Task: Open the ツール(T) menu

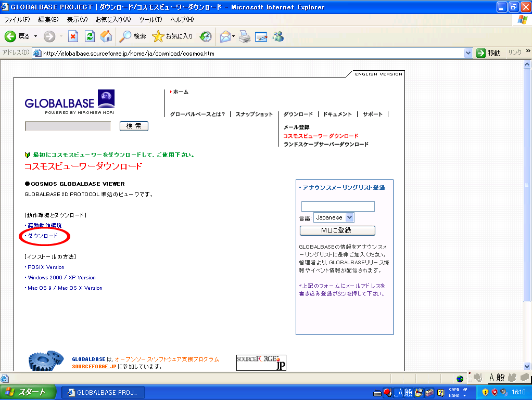Action: [x=150, y=20]
